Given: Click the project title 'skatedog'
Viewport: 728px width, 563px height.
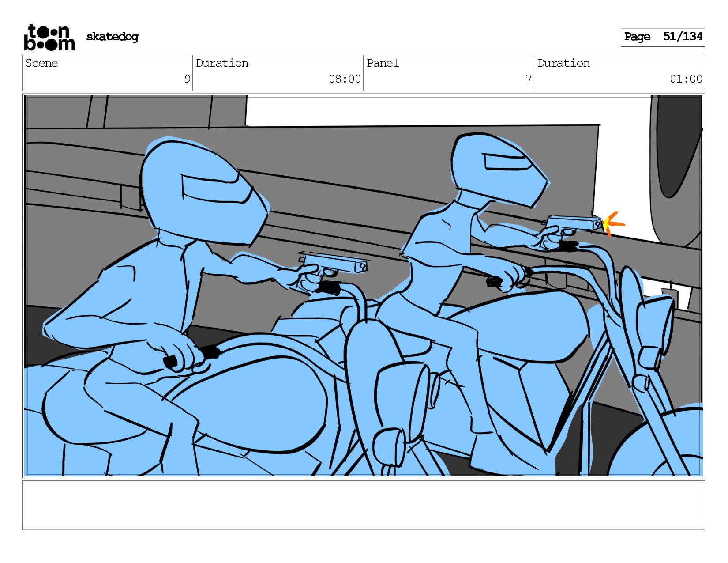Looking at the screenshot, I should (x=112, y=37).
